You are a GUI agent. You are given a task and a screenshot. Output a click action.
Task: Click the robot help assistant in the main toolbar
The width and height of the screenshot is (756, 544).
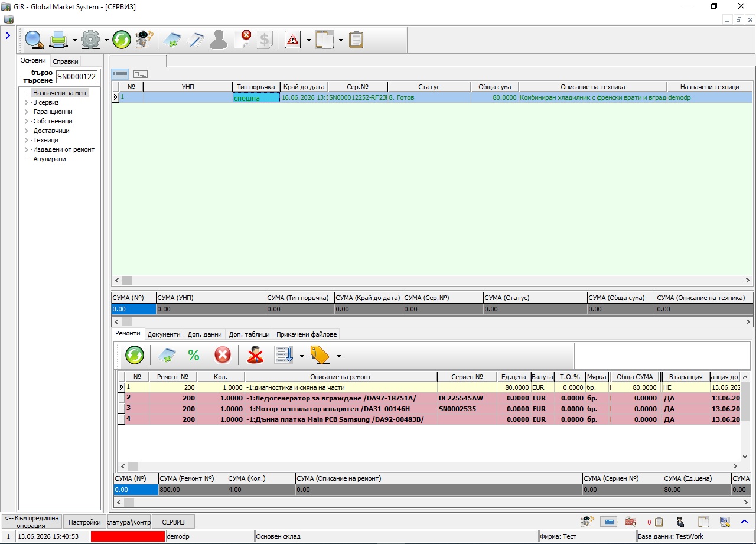pos(143,40)
